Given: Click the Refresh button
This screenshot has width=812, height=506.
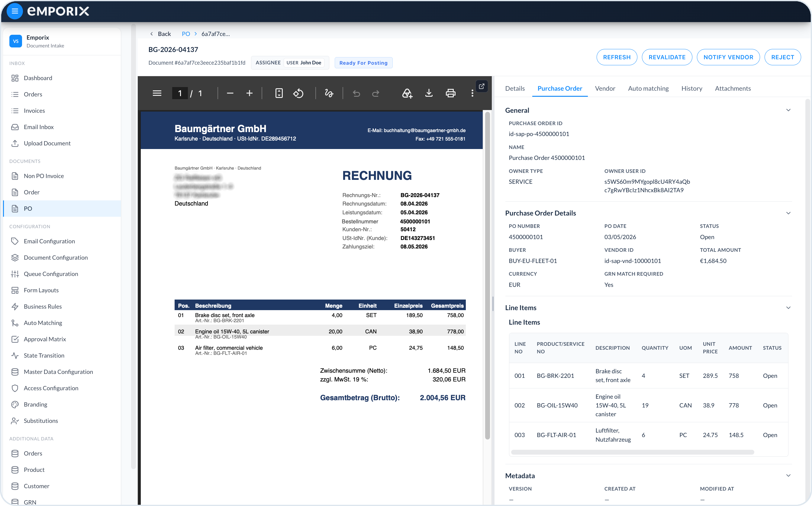Looking at the screenshot, I should [617, 57].
